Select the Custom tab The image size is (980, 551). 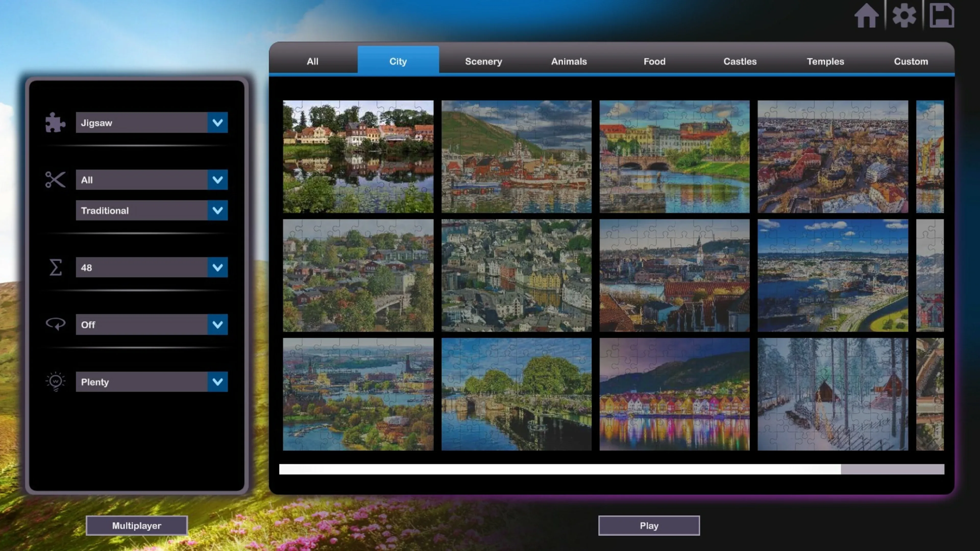point(911,61)
